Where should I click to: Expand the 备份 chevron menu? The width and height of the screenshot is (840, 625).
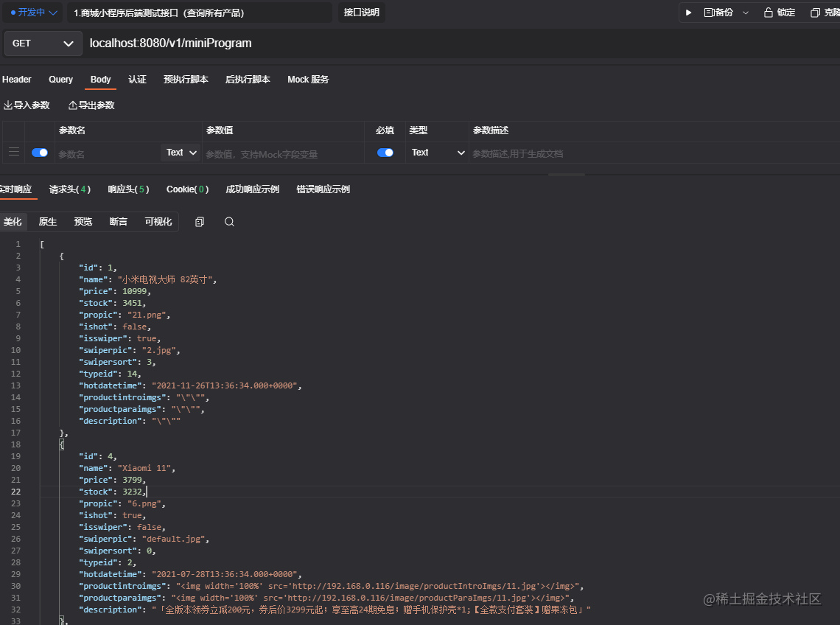[x=744, y=12]
